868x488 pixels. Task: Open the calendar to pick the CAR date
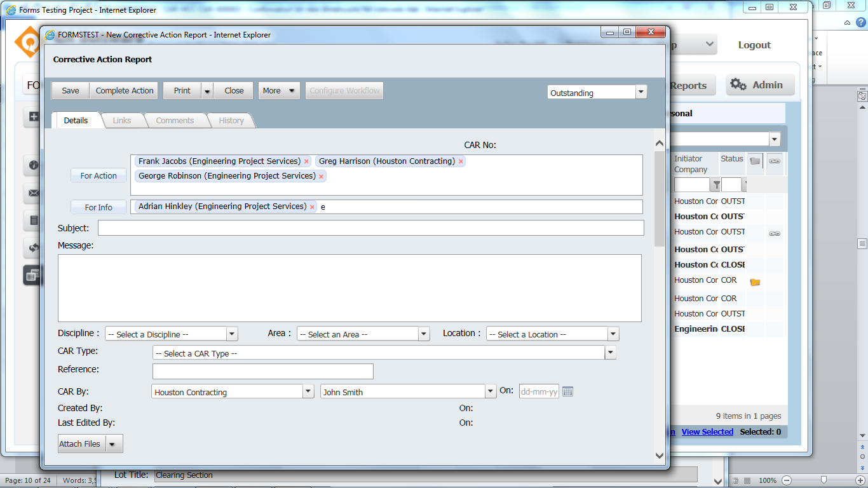tap(567, 391)
